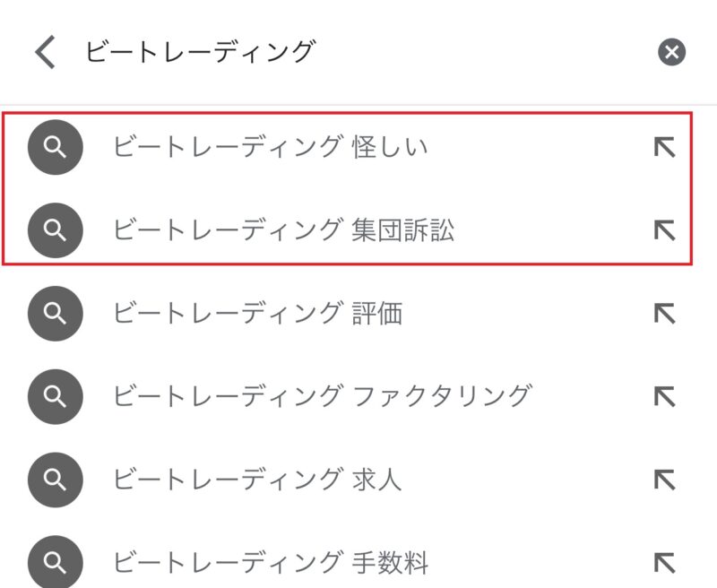Insert 集団訴訟 suggestion using its arrow icon

[x=664, y=230]
